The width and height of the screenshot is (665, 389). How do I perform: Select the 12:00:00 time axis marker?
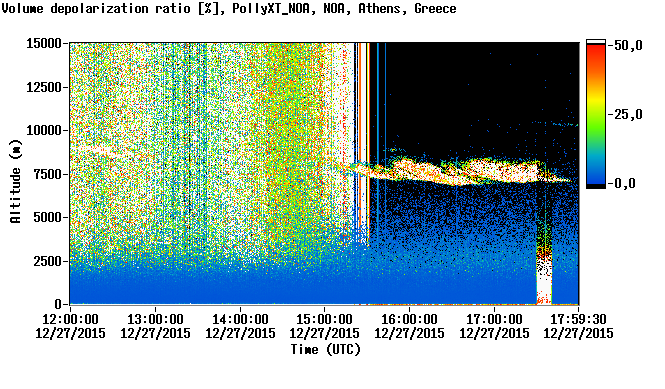pos(70,326)
